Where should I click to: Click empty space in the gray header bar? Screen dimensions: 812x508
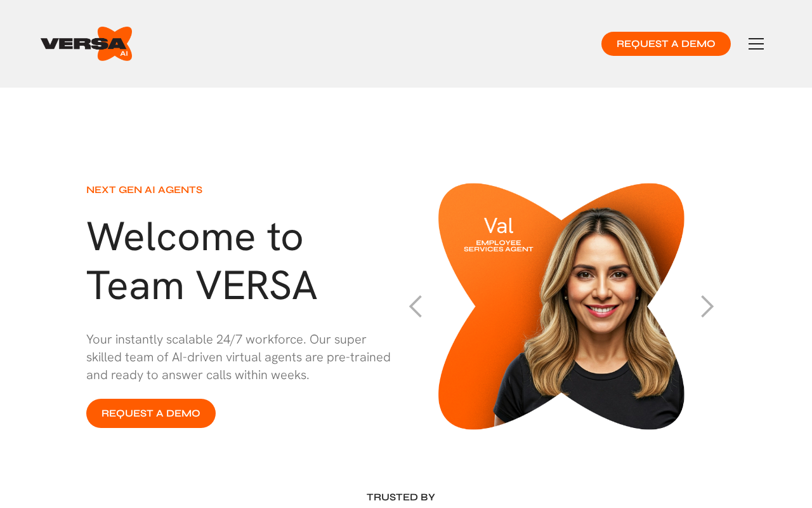[368, 44]
